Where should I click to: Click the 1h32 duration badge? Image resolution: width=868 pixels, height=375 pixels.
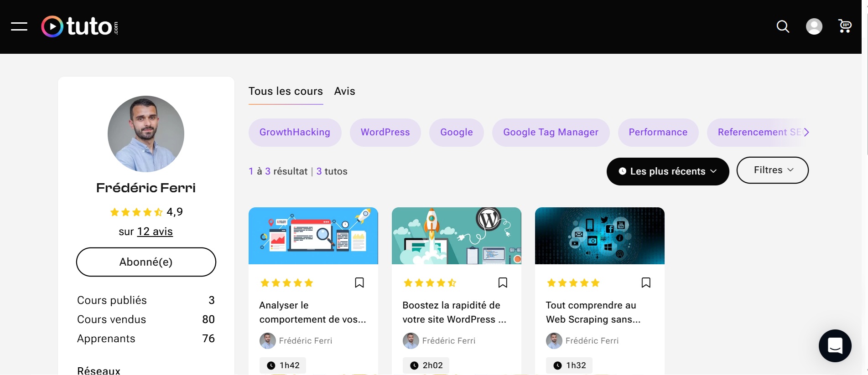tap(569, 365)
